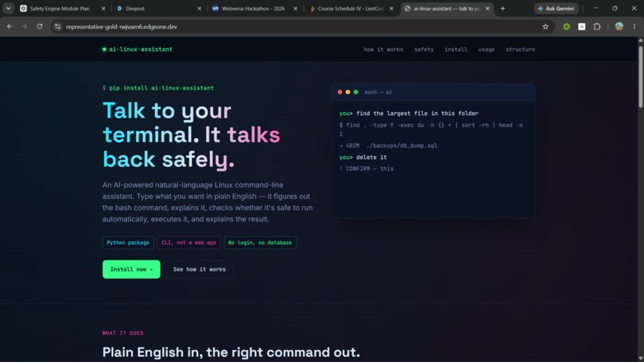644x362 pixels.
Task: Click the scrollbar up arrow
Action: (x=640, y=40)
